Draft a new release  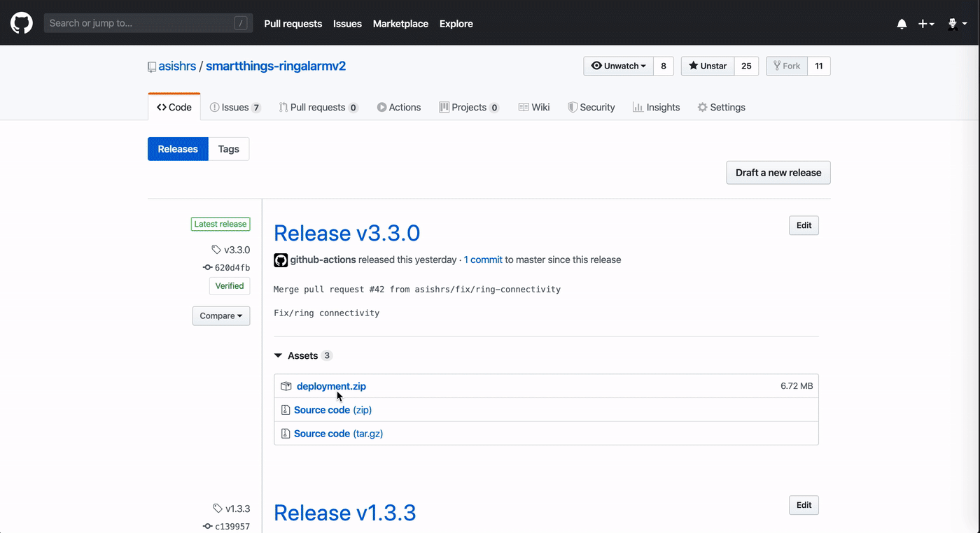pos(778,173)
